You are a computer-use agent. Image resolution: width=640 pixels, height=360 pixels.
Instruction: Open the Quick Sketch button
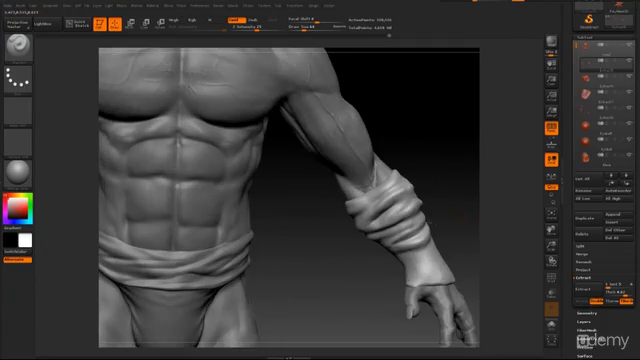(77, 24)
